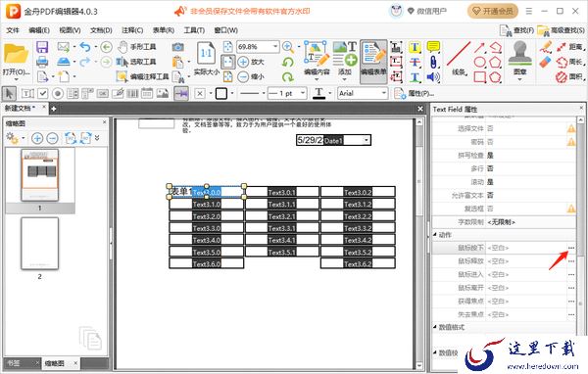Open the Arial font dropdown
Screen dimensions: 588x374
point(383,93)
